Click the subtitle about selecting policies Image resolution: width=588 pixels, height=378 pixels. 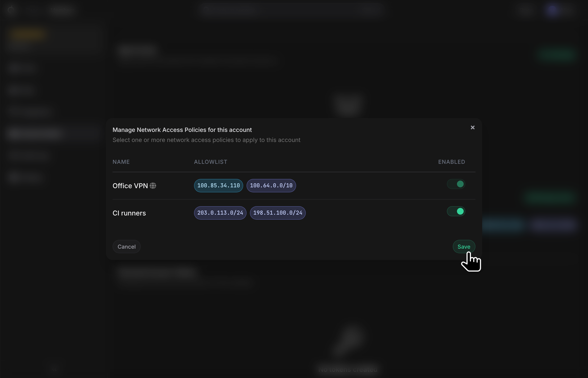pyautogui.click(x=206, y=140)
